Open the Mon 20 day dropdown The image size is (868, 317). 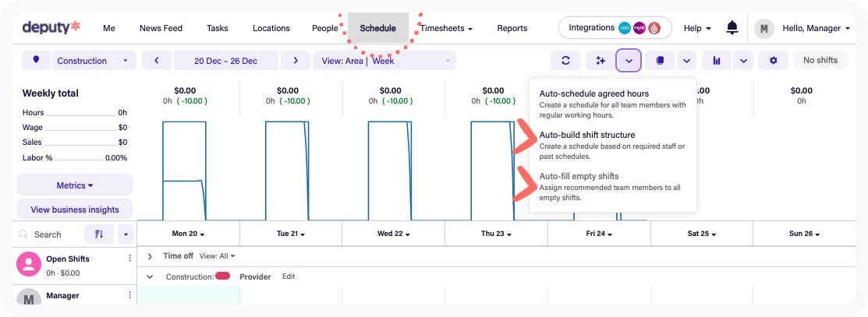[188, 234]
